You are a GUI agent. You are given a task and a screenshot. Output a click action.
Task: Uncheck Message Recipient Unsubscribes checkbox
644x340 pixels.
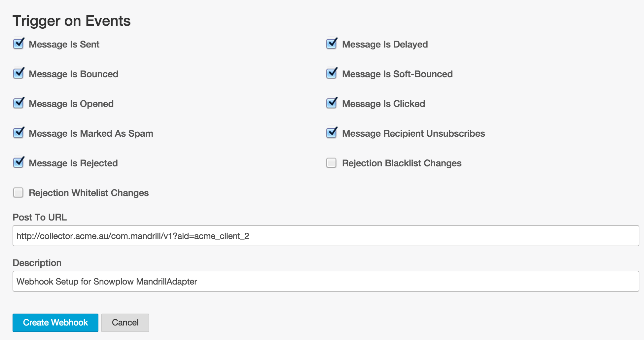[332, 133]
